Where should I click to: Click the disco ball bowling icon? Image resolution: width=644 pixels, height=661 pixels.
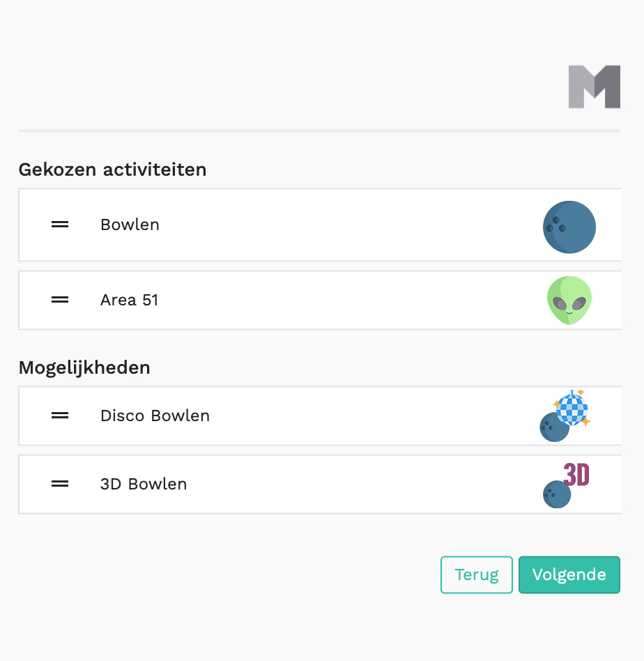pos(565,416)
